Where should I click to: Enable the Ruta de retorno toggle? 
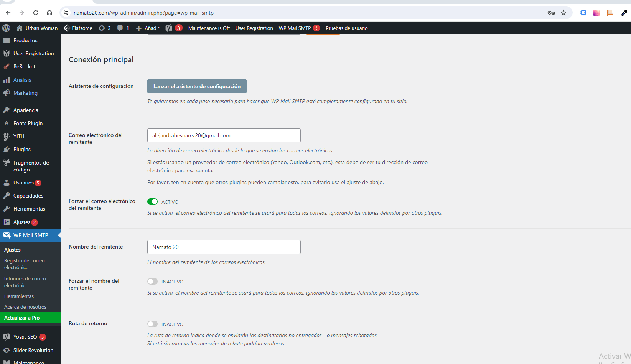[152, 324]
